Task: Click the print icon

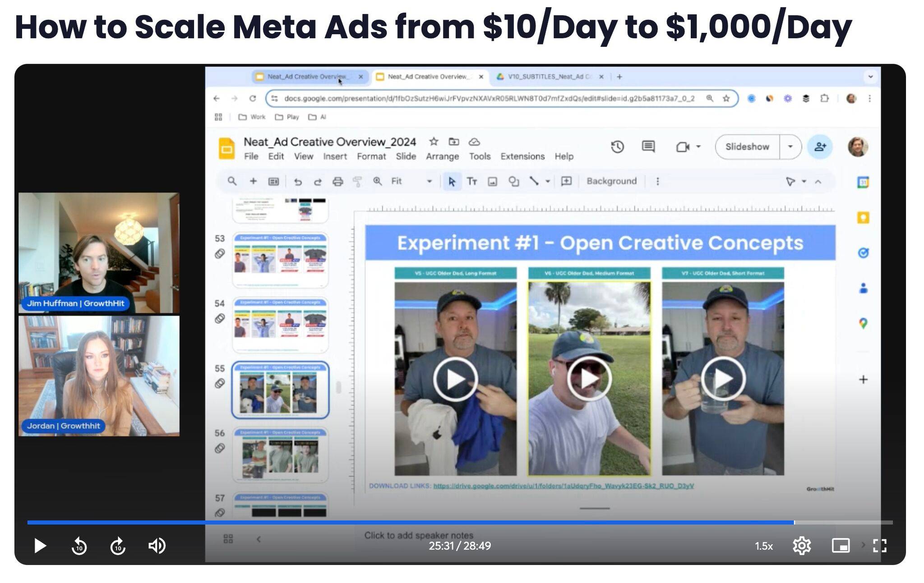Action: [337, 181]
